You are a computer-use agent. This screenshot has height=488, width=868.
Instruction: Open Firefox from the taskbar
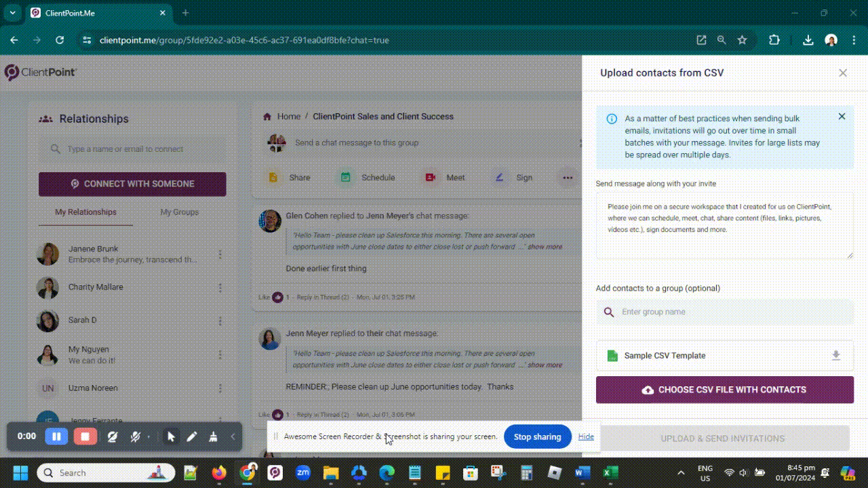tap(219, 472)
